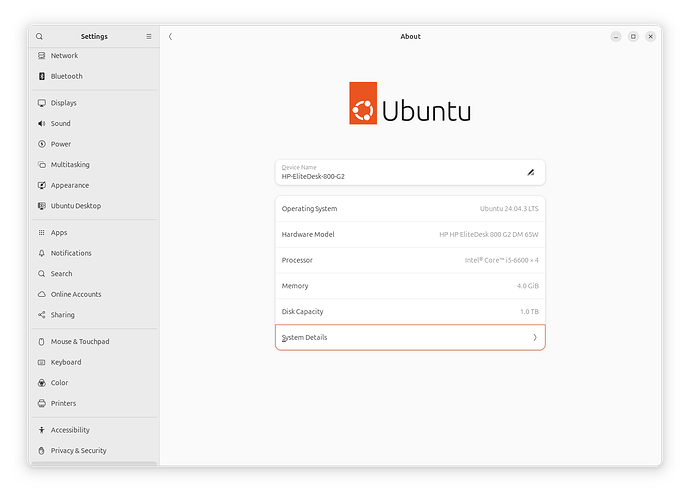Select Keyboard in the sidebar

pyautogui.click(x=94, y=362)
